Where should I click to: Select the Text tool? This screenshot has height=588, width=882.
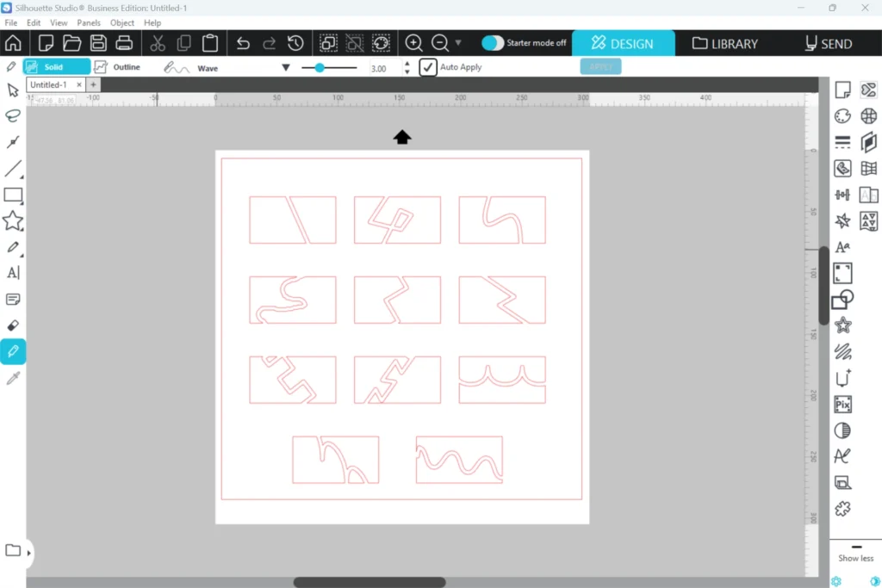(13, 273)
